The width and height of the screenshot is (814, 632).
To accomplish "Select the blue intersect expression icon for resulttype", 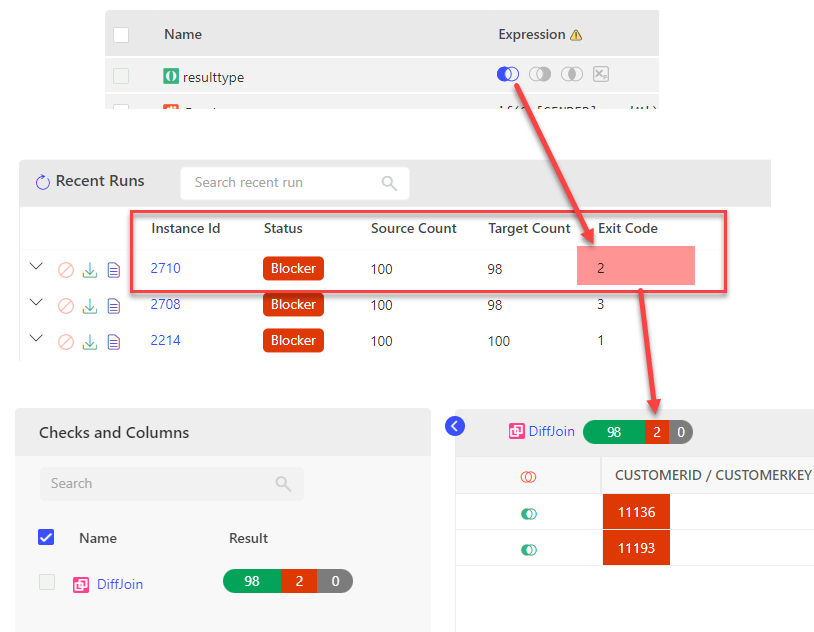I will coord(507,74).
